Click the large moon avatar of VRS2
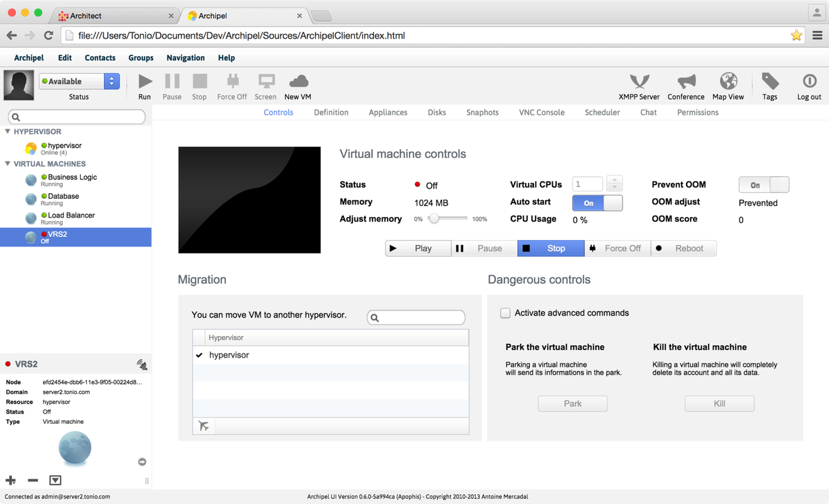The width and height of the screenshot is (829, 504). [x=75, y=447]
